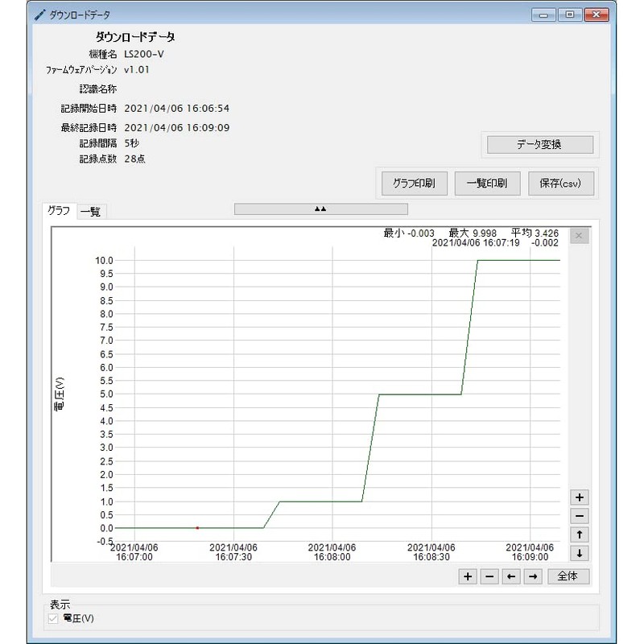Switch to the グラフ tab
The height and width of the screenshot is (644, 644).
pyautogui.click(x=59, y=211)
